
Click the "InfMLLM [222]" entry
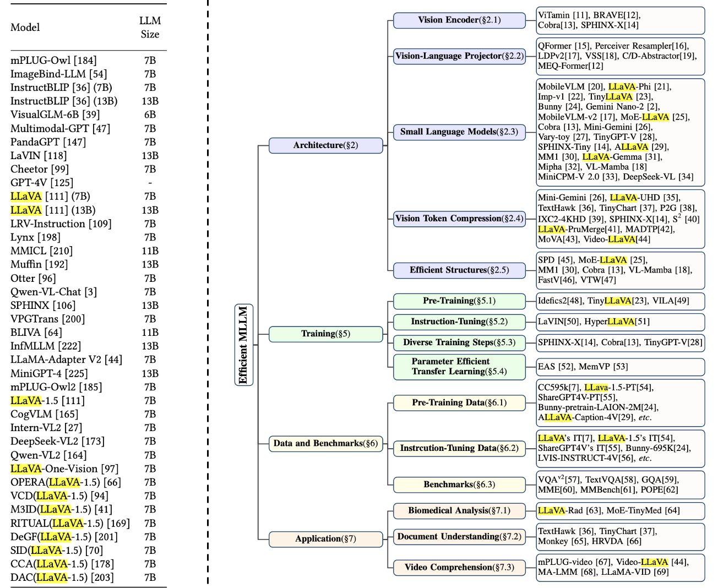(x=46, y=346)
